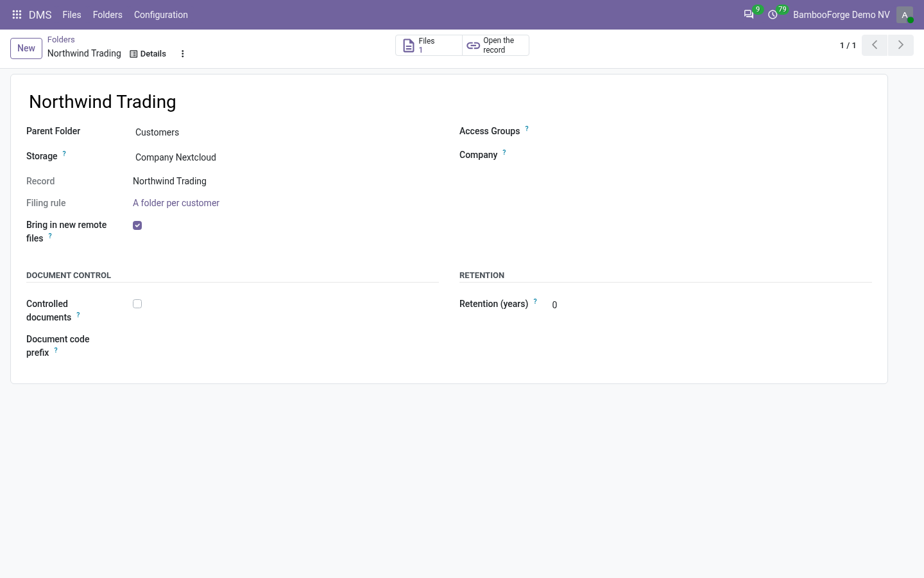This screenshot has height=578, width=924.
Task: Untick Bring in new remote files checkbox
Action: (137, 225)
